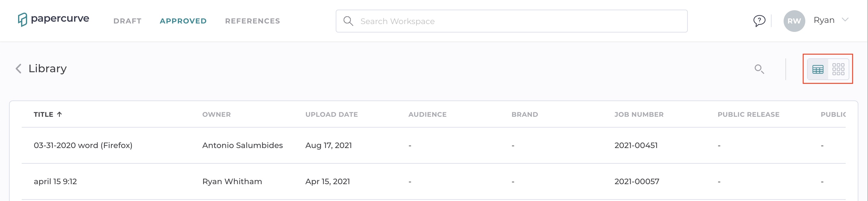The width and height of the screenshot is (868, 201).
Task: Sort by Title column header
Action: coord(43,114)
